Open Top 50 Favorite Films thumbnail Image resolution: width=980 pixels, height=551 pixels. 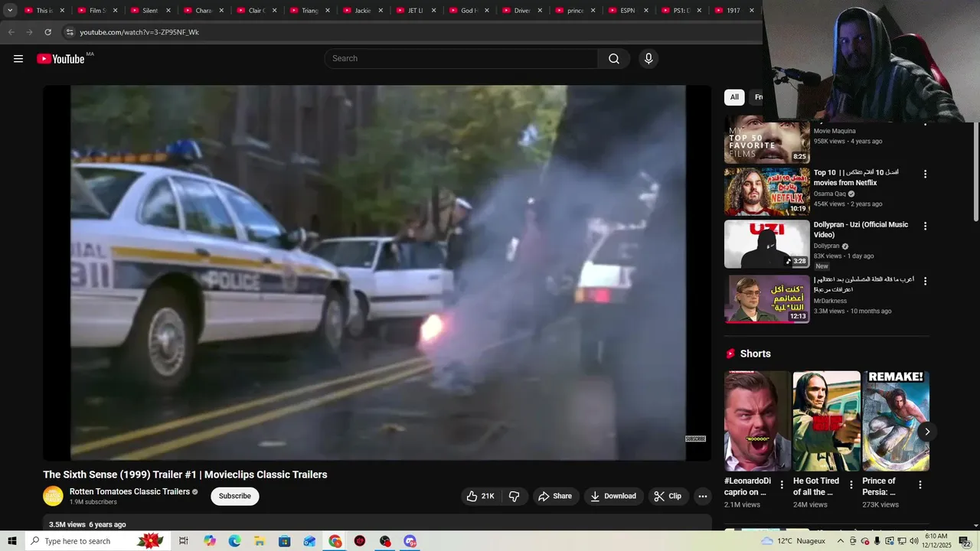(x=767, y=139)
